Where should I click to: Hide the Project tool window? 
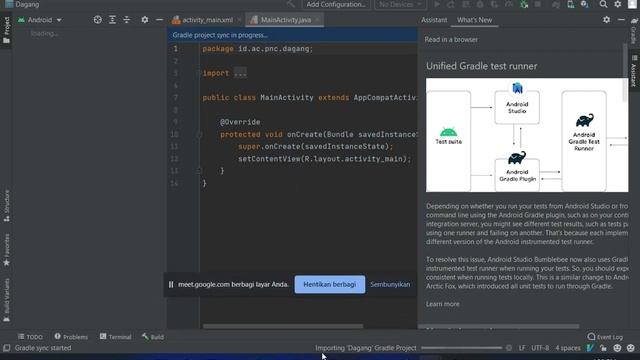(159, 20)
